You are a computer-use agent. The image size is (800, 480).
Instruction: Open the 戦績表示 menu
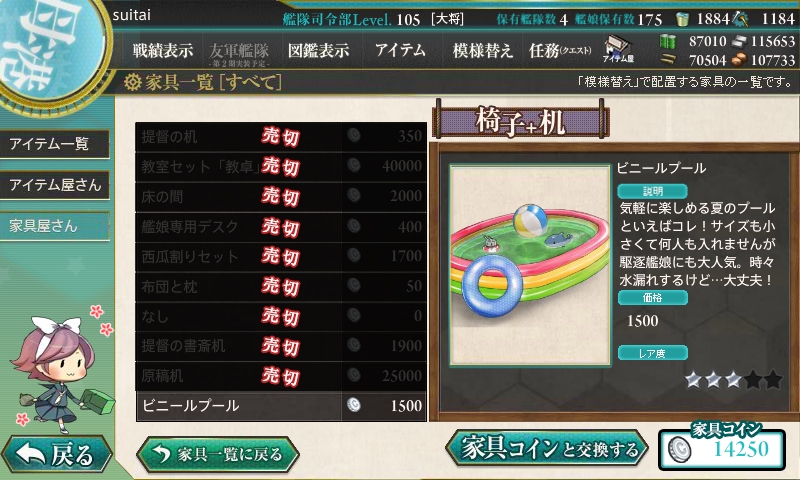[x=163, y=50]
